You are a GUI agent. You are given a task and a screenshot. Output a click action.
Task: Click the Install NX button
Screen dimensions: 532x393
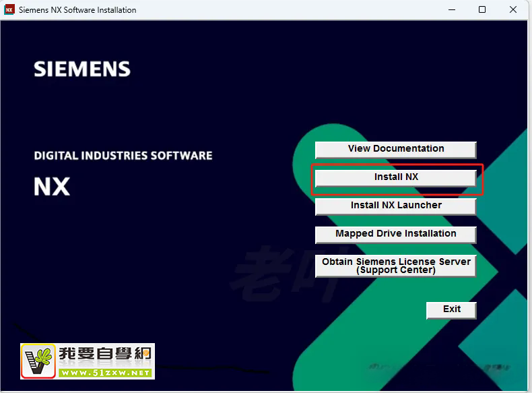tap(396, 177)
